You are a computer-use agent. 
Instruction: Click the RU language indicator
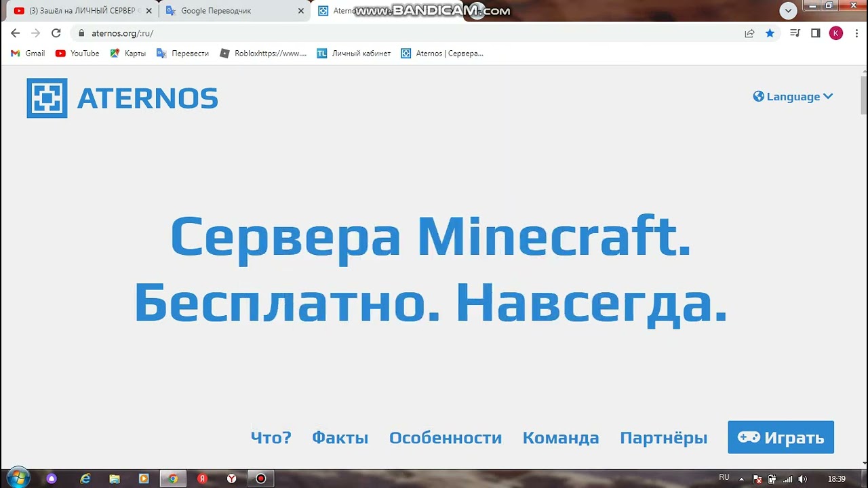coord(724,478)
